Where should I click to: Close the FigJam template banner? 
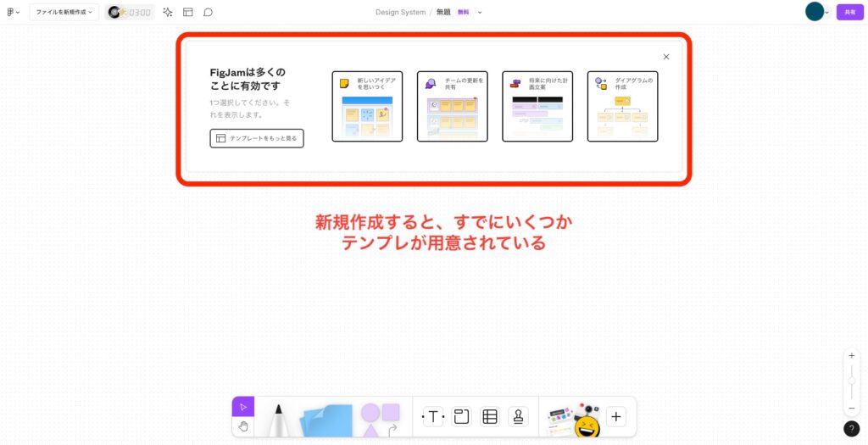[x=666, y=57]
